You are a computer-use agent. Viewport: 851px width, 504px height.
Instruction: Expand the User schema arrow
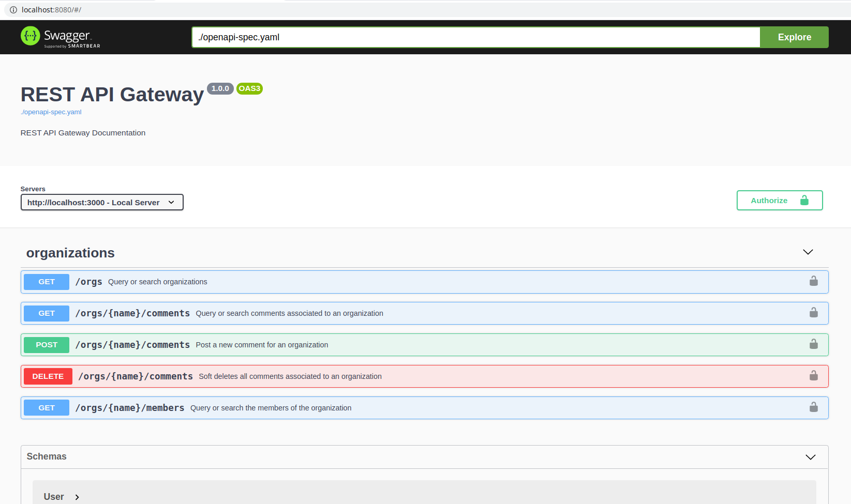coord(77,497)
